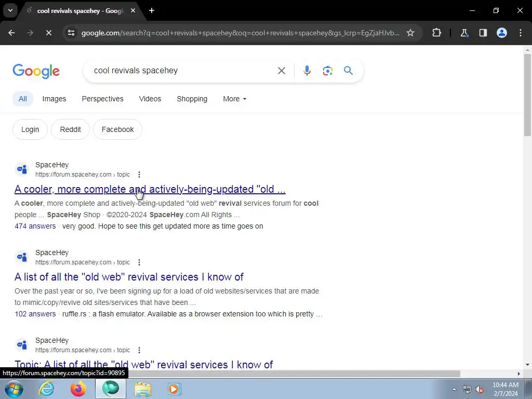Stop page loading with the X button
This screenshot has width=532, height=399.
click(x=48, y=33)
